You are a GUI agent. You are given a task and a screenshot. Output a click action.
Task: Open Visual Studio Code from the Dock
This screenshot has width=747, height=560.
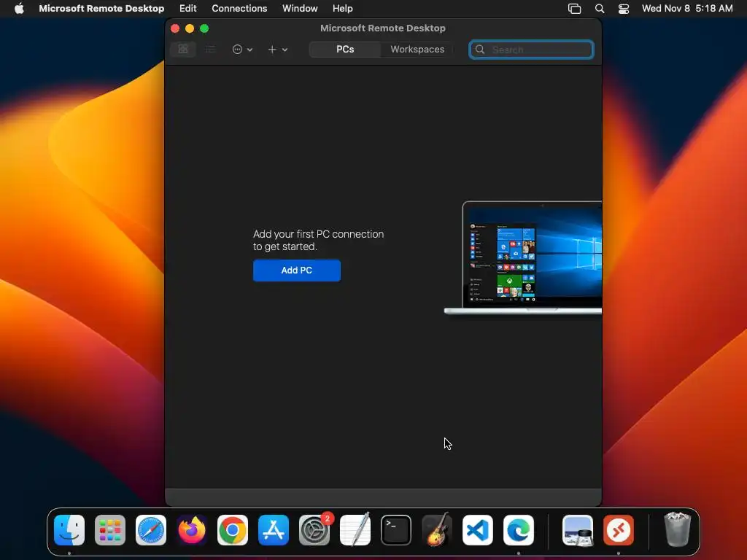[477, 530]
